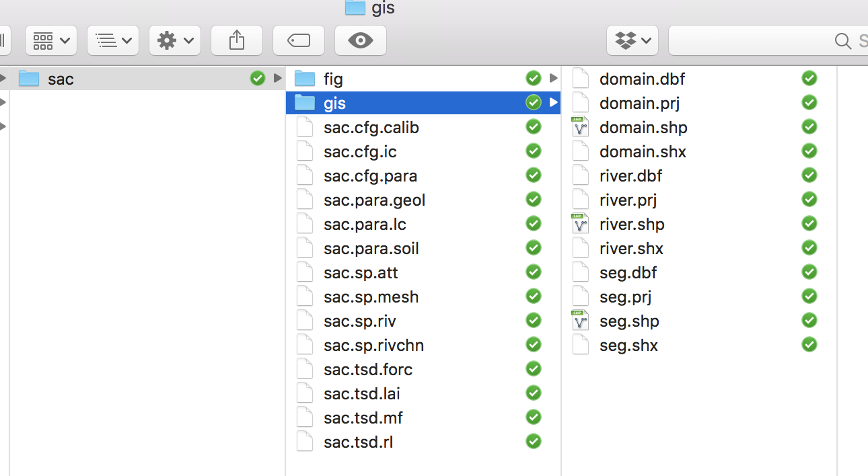
Task: Open the arrange/group-by dropdown
Action: pyautogui.click(x=112, y=41)
